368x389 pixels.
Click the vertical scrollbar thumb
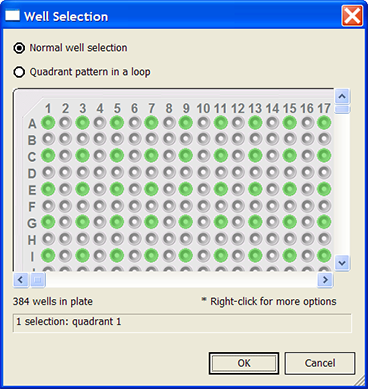342,109
